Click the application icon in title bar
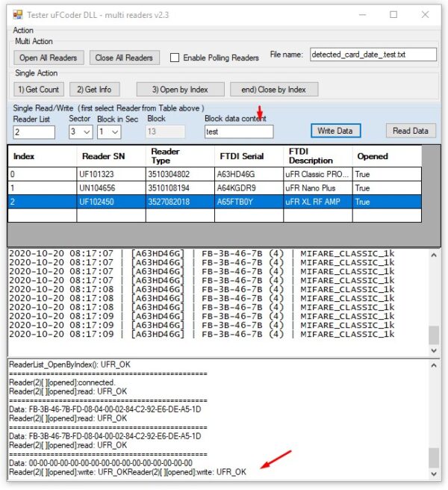 pos(17,14)
